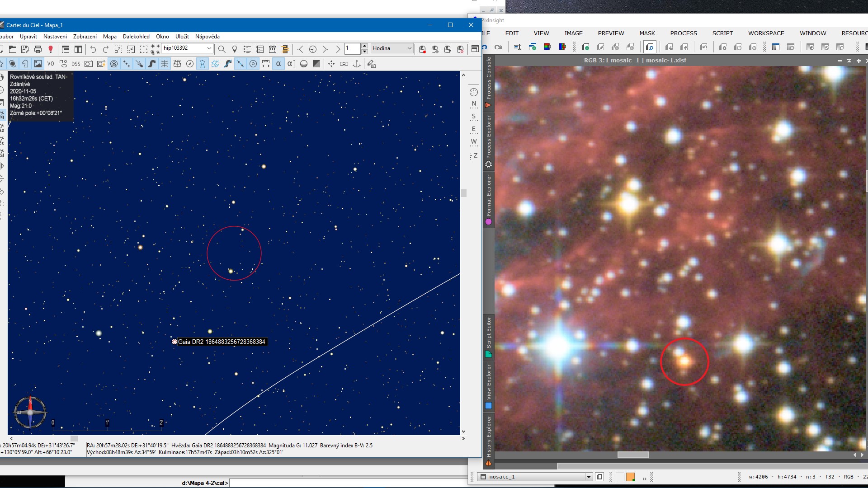Click the zoom-out dashed frame icon
The width and height of the screenshot is (868, 488).
pyautogui.click(x=131, y=49)
